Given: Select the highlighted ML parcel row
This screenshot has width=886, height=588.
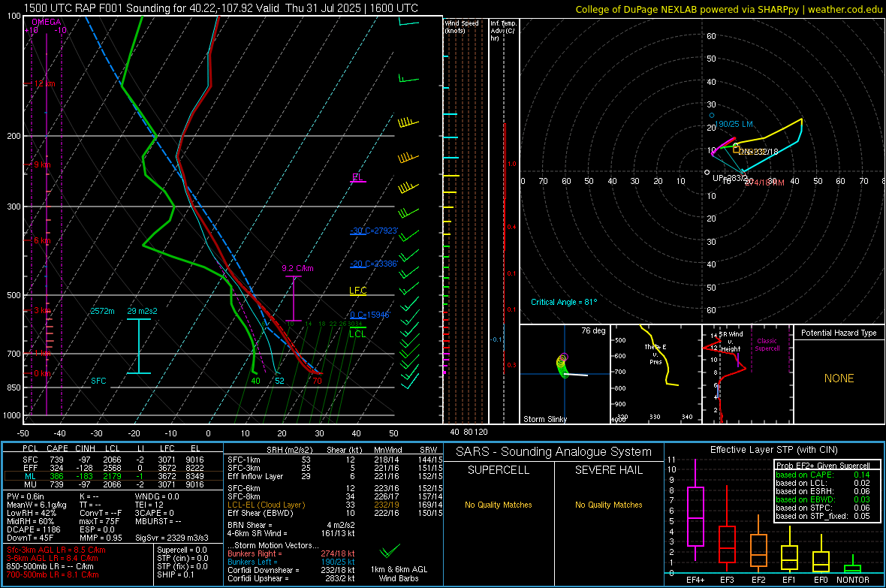Looking at the screenshot, I should coord(113,476).
